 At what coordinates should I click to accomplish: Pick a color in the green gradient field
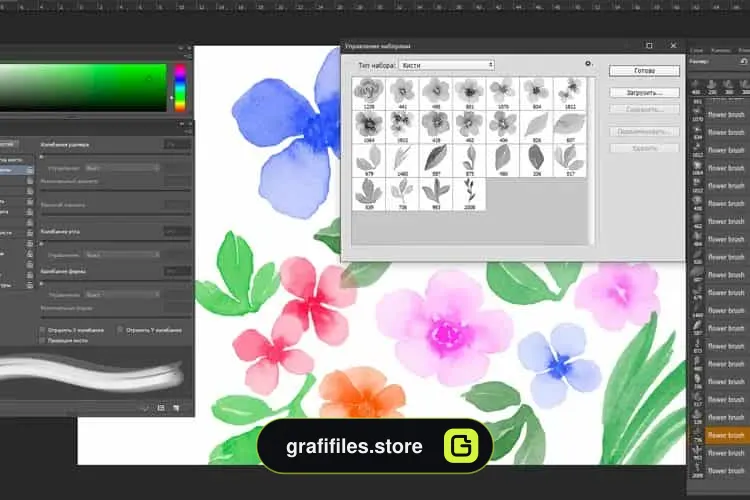coord(83,88)
